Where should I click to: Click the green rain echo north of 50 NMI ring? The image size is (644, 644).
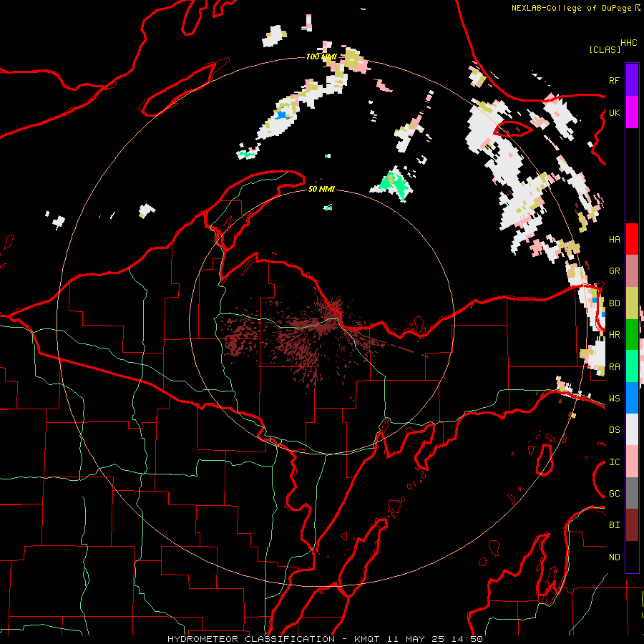(396, 184)
